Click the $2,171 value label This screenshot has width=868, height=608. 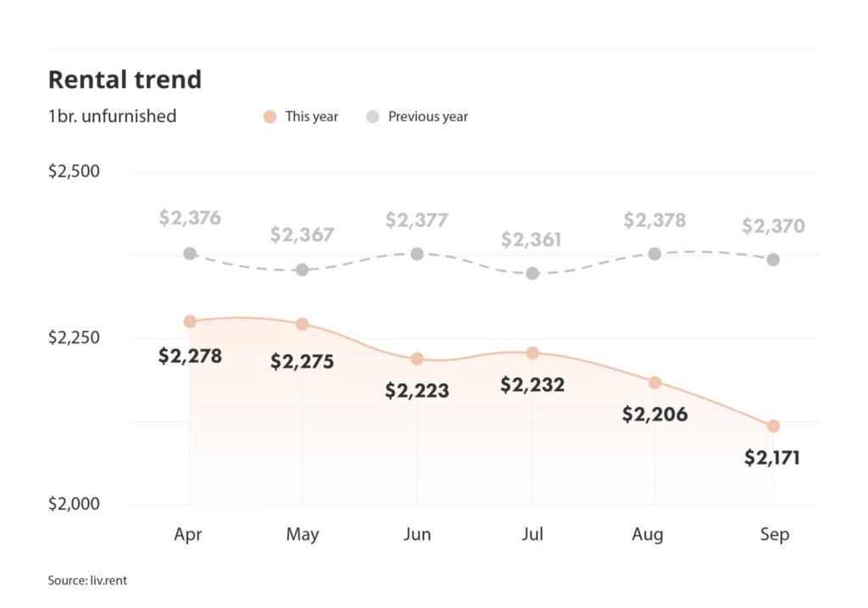click(772, 458)
